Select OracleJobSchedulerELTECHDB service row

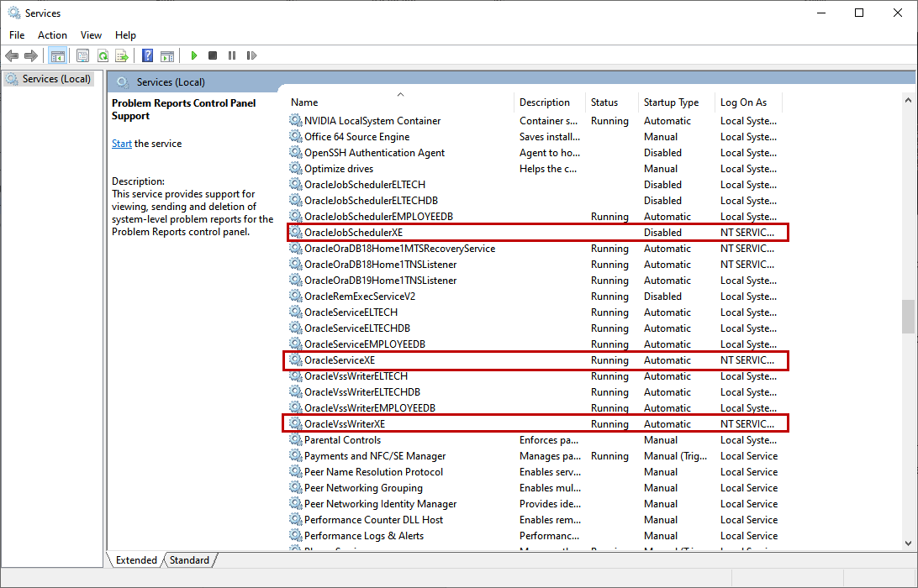coord(535,200)
